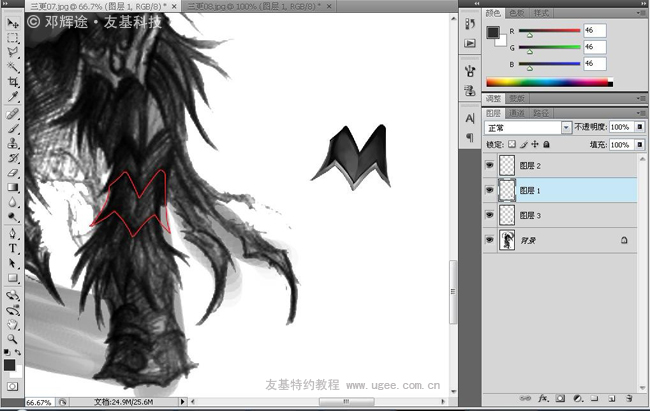The height and width of the screenshot is (411, 650).
Task: Add a layer mask button
Action: tap(560, 398)
